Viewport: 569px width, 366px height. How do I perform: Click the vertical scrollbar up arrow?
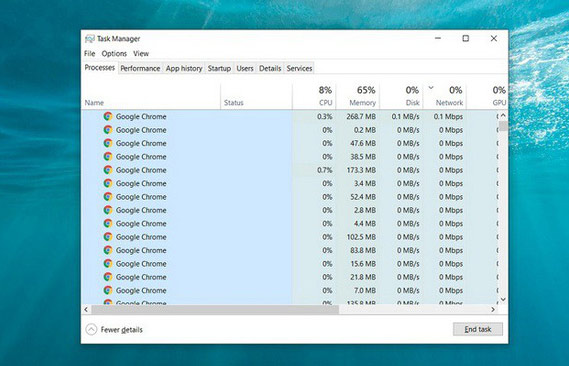(503, 116)
